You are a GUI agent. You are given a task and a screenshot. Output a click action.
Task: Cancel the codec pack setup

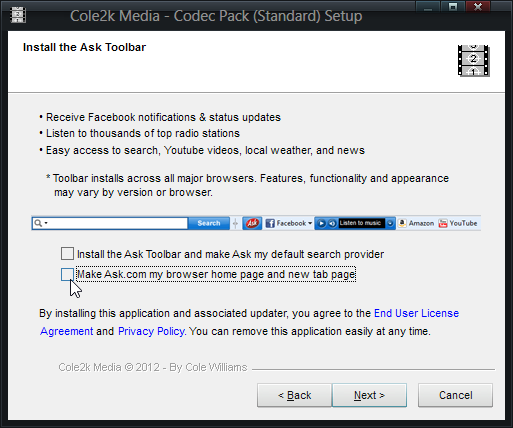(x=455, y=395)
